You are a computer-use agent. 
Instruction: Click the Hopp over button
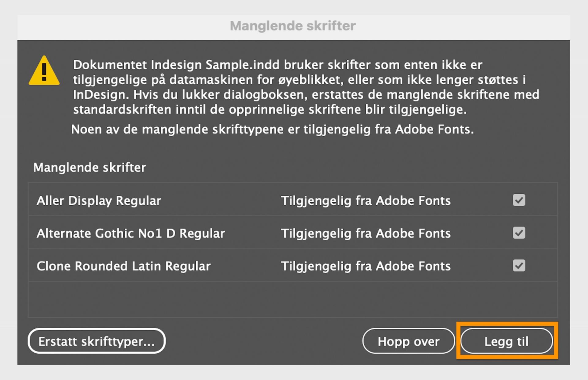pos(409,341)
